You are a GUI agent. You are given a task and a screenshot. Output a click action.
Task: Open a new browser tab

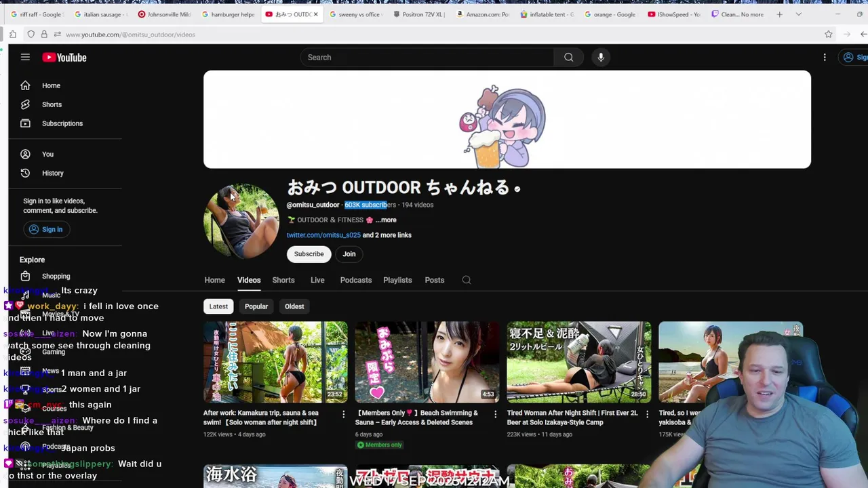point(779,14)
